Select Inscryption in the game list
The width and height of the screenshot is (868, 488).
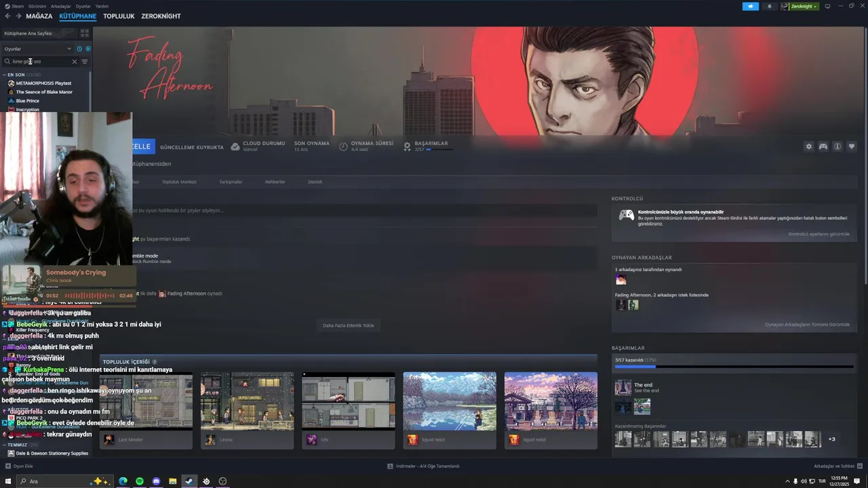coord(27,109)
